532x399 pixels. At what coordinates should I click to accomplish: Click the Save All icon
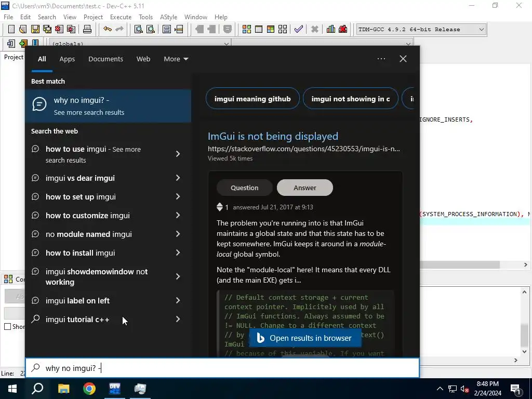click(47, 29)
